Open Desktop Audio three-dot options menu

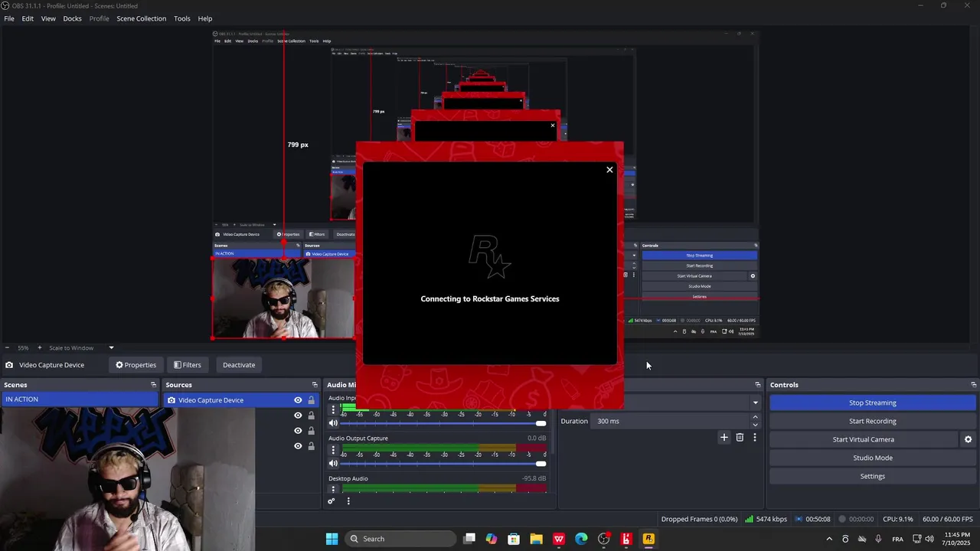pos(333,489)
